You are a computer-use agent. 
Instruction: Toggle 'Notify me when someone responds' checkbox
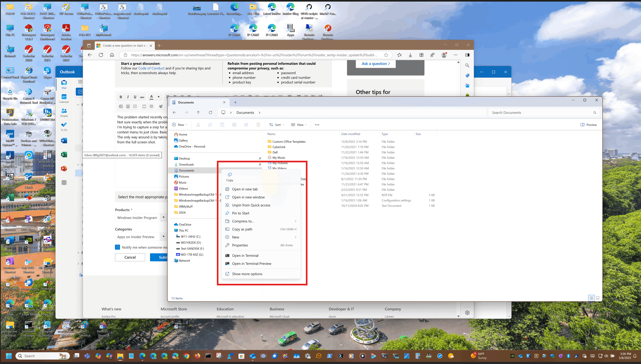(117, 247)
